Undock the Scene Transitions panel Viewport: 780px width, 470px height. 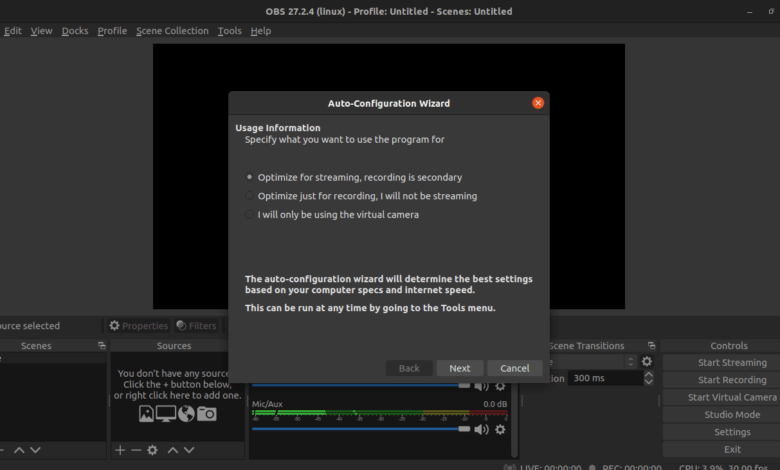(x=651, y=345)
